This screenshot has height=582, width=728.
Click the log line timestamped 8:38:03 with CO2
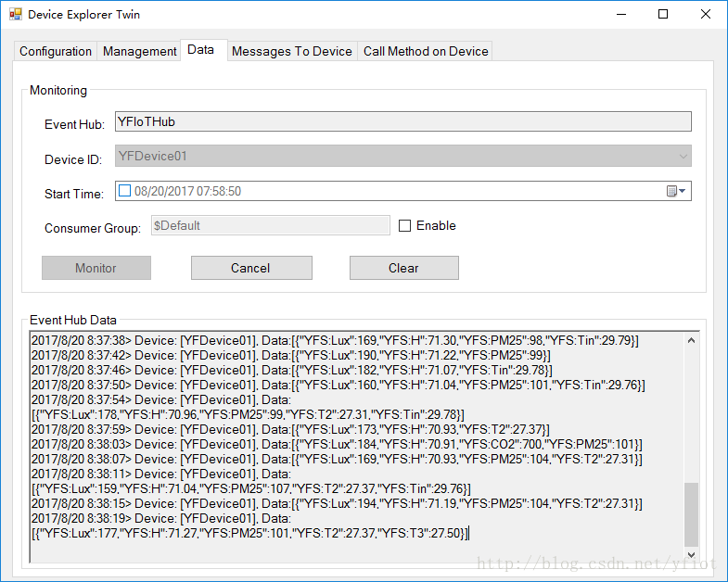click(337, 445)
